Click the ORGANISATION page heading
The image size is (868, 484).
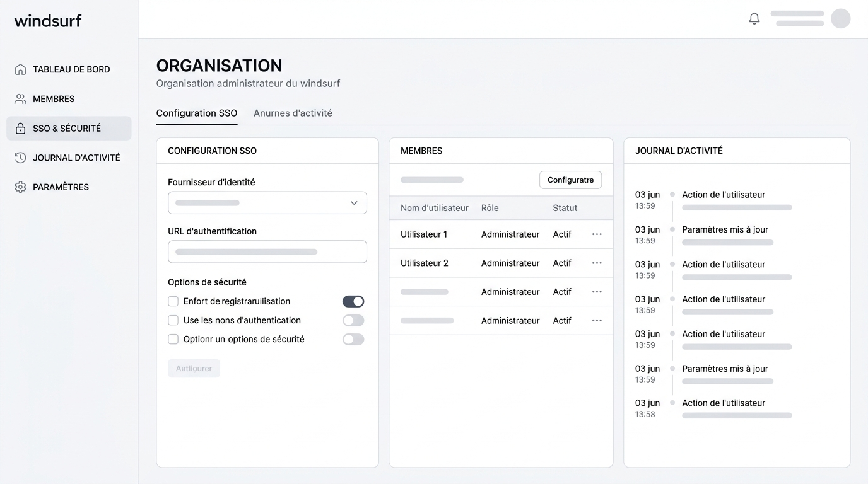pos(220,66)
